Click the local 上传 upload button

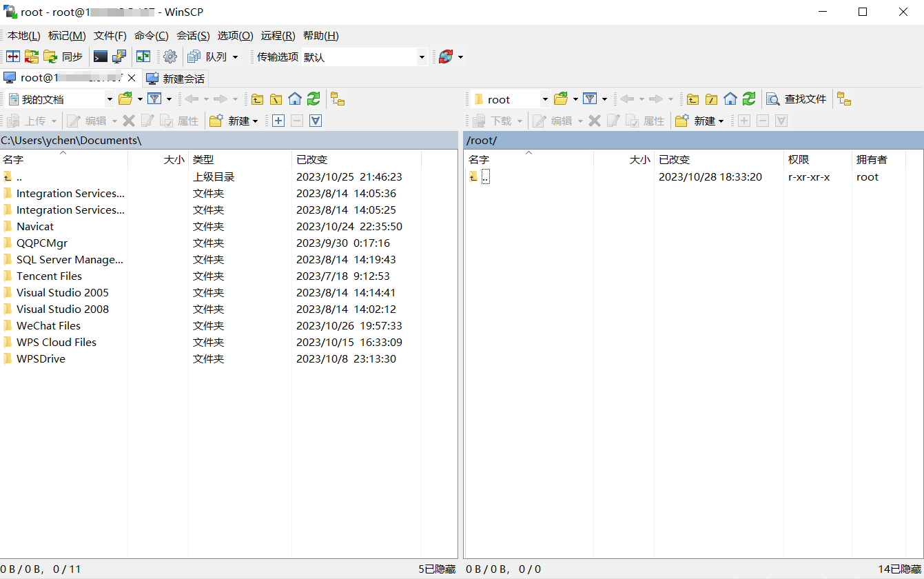[x=28, y=121]
